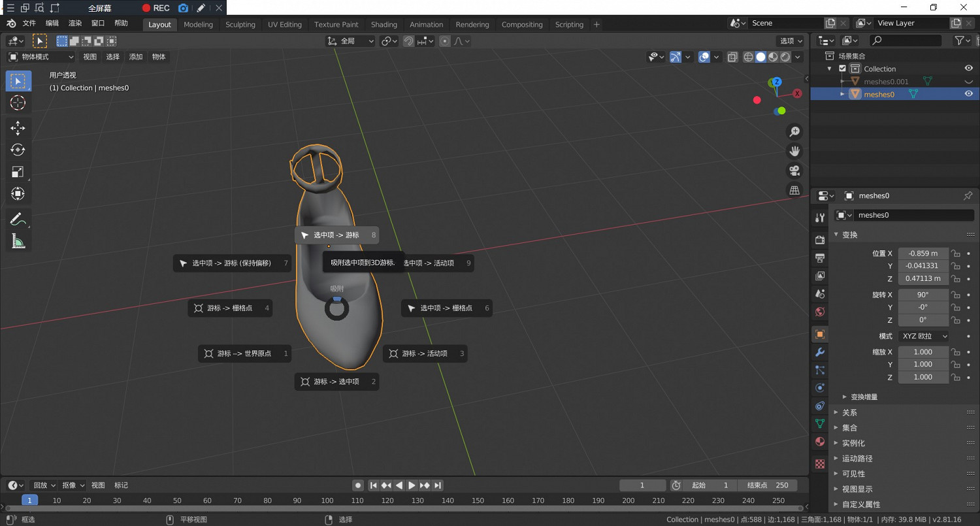
Task: Switch to orthographic view grid icon
Action: (x=794, y=190)
